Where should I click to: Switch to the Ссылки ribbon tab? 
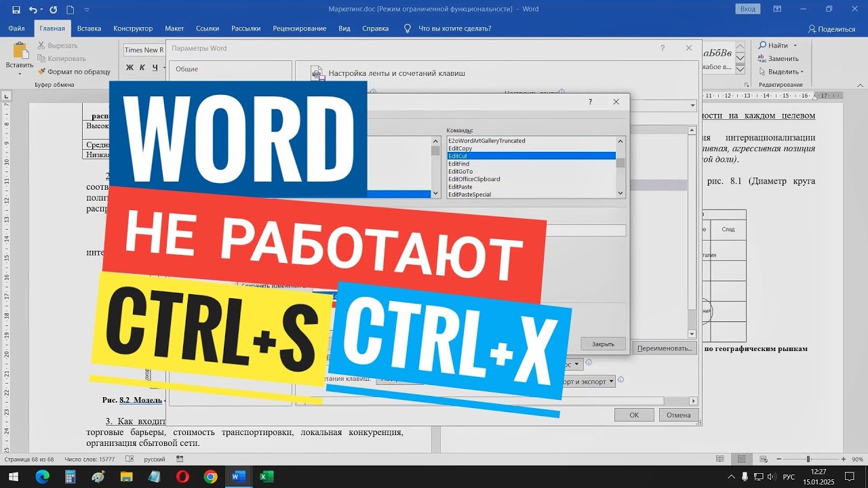click(x=208, y=28)
